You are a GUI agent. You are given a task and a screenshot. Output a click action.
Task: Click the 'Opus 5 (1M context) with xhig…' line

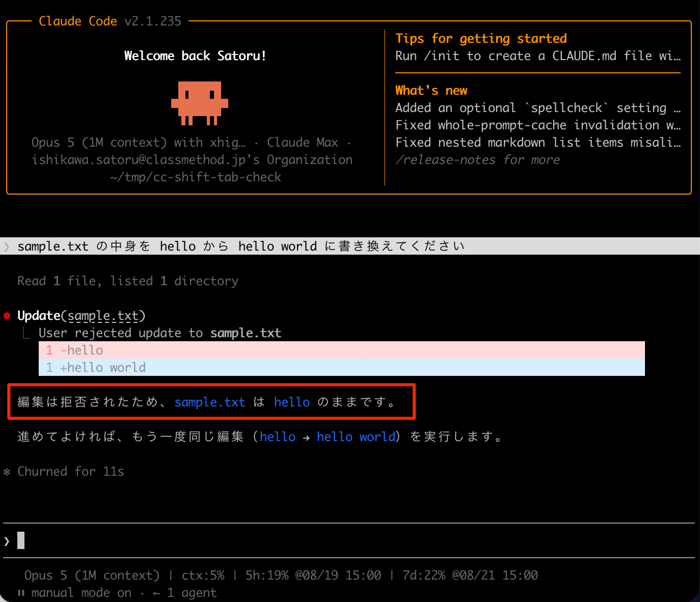(139, 143)
